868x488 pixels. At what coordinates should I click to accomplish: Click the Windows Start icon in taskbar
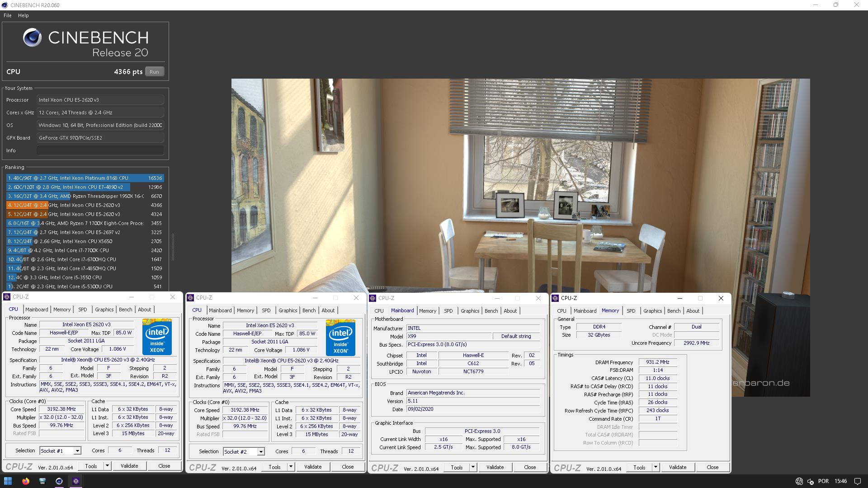tap(8, 481)
